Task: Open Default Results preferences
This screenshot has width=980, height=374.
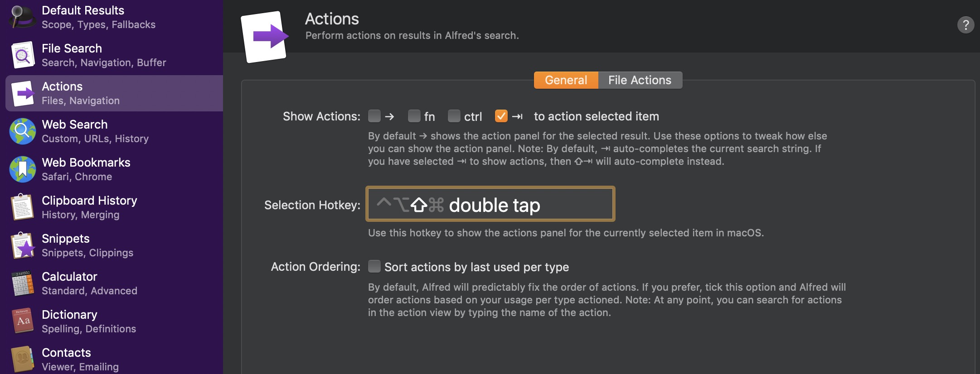Action: (x=112, y=17)
